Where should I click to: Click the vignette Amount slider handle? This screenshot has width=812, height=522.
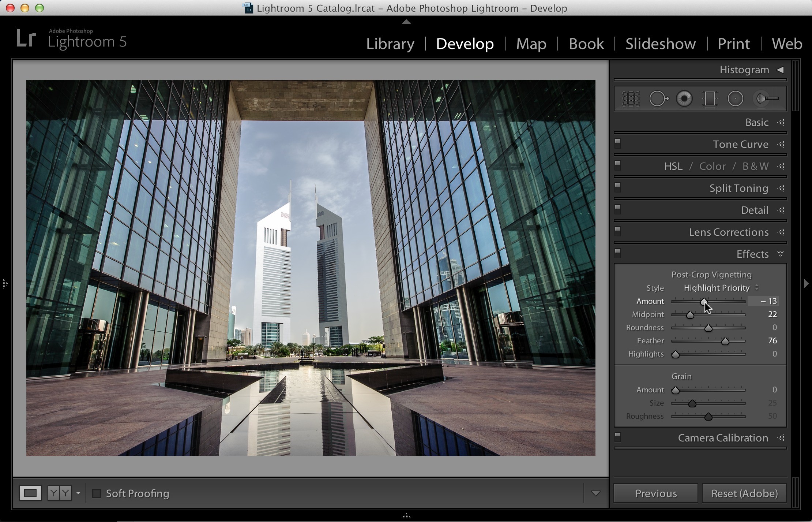(x=704, y=302)
